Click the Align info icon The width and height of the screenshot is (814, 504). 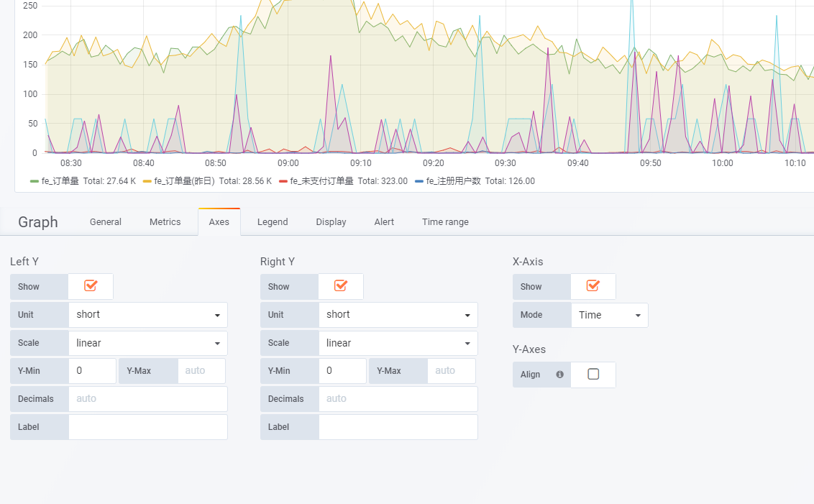click(x=559, y=375)
